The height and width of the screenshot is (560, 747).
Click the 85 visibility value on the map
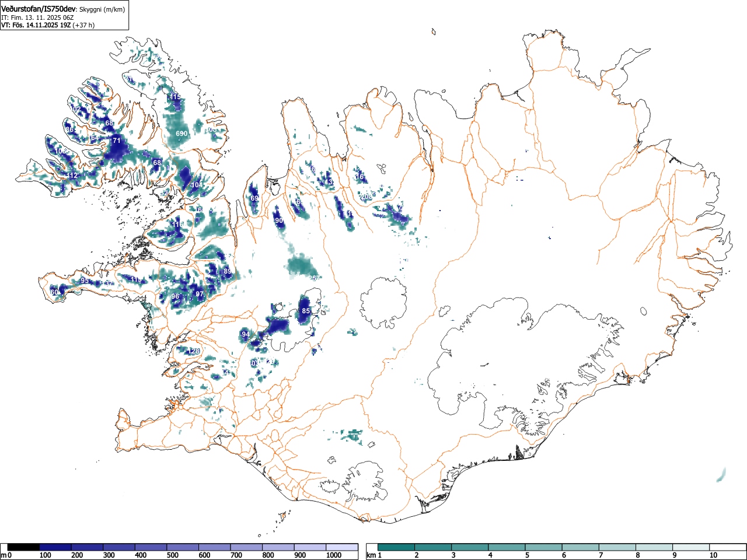coord(306,311)
